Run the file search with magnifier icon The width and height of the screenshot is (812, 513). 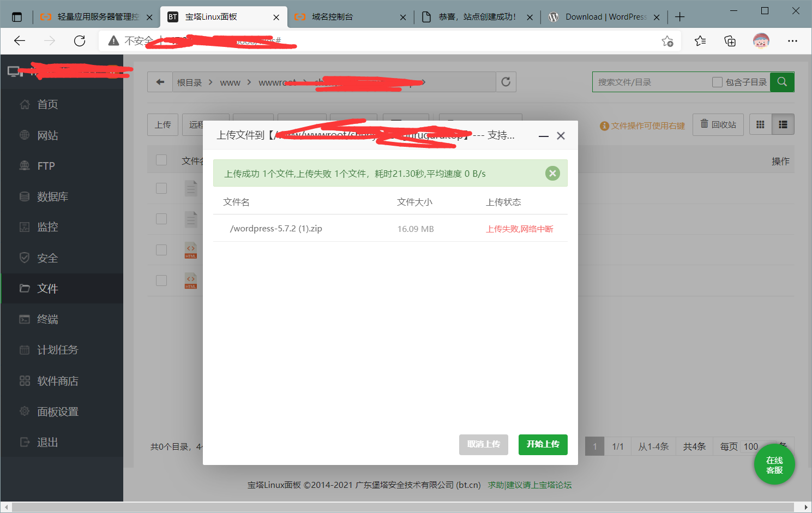click(782, 82)
